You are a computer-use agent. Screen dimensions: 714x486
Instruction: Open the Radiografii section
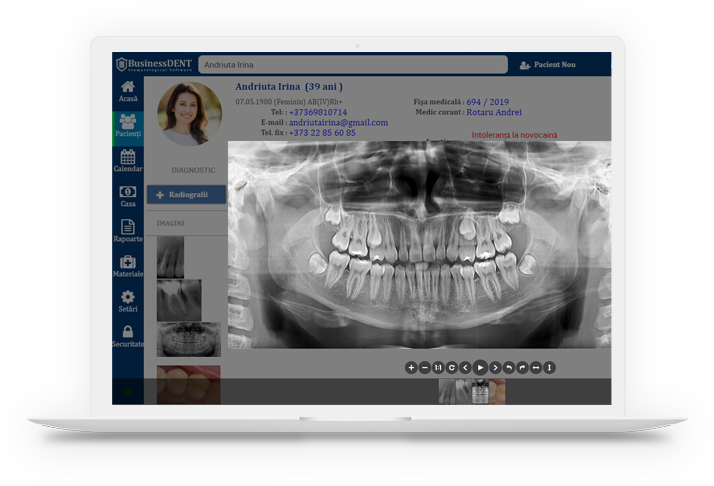(x=186, y=194)
